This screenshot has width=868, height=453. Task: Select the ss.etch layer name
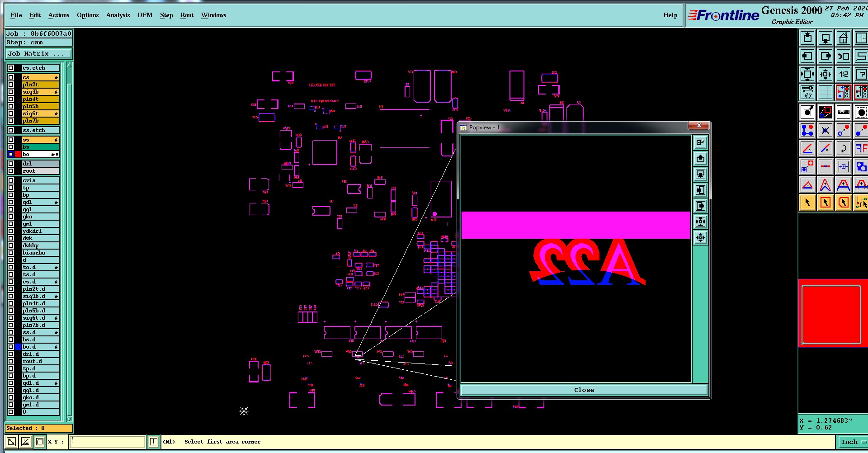[41, 130]
